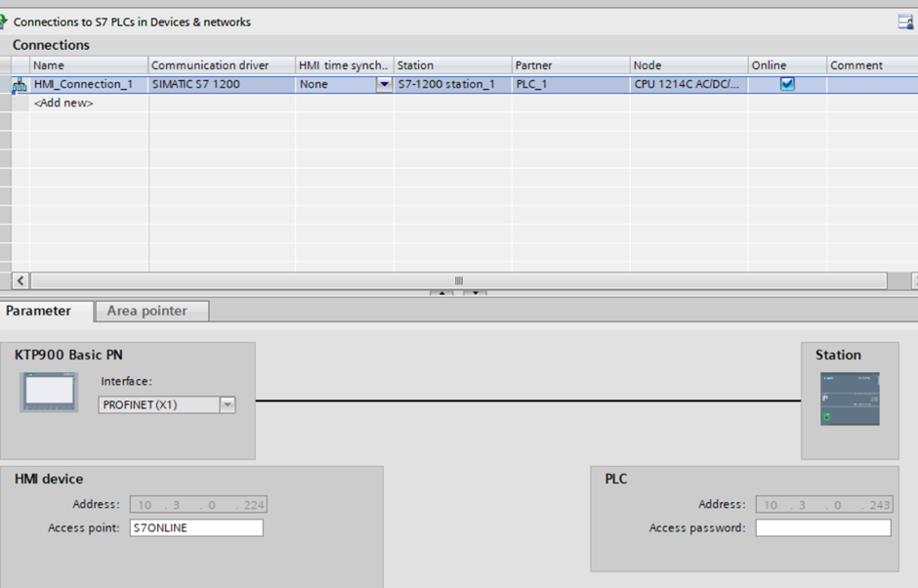Viewport: 918px width, 588px height.
Task: Click the Online column header
Action: [x=787, y=65]
